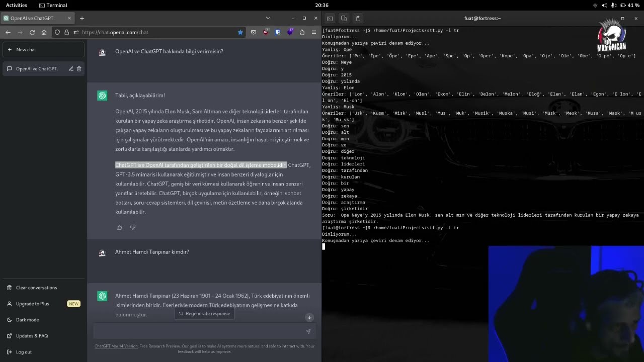
Task: Open the browser tab list dropdown
Action: [268, 18]
